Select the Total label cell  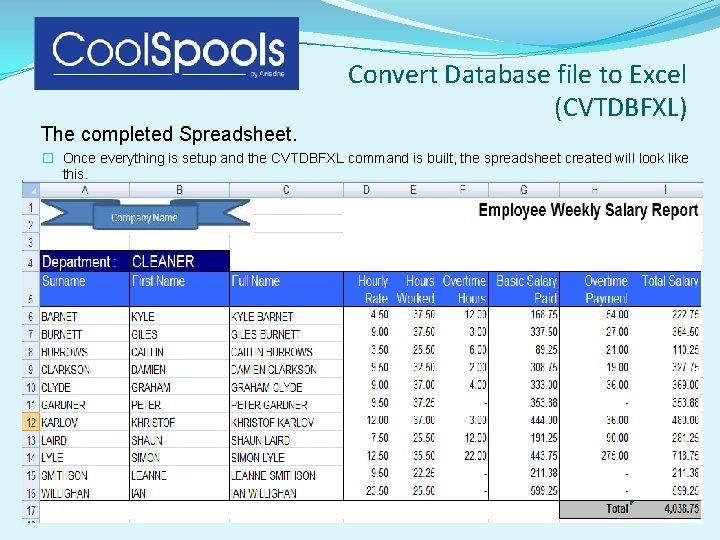point(595,509)
